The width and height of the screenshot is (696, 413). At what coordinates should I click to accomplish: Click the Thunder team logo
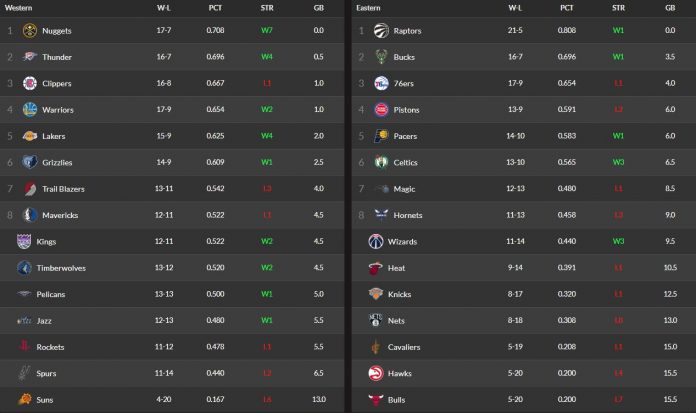coord(29,57)
